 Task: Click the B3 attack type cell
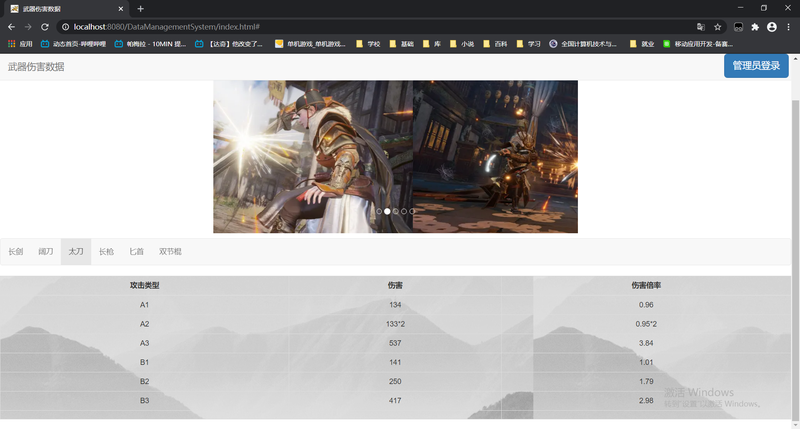click(144, 400)
